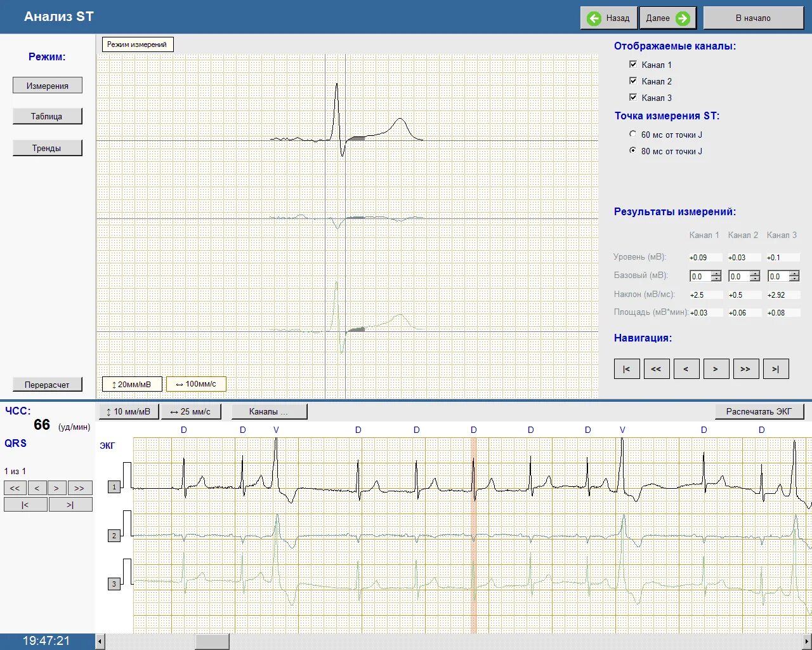Toggle Канал 3 checkbox
This screenshot has height=650, width=812.
point(633,97)
